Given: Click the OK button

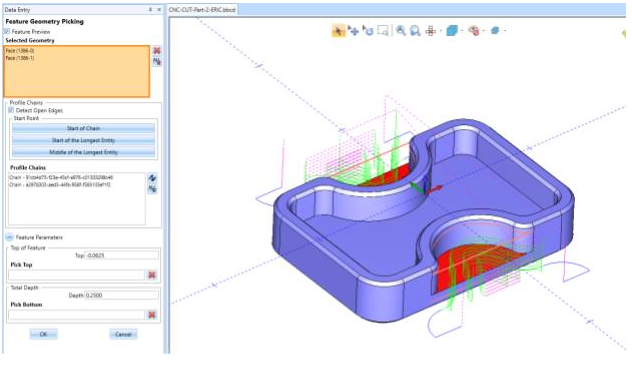Looking at the screenshot, I should click(x=44, y=334).
